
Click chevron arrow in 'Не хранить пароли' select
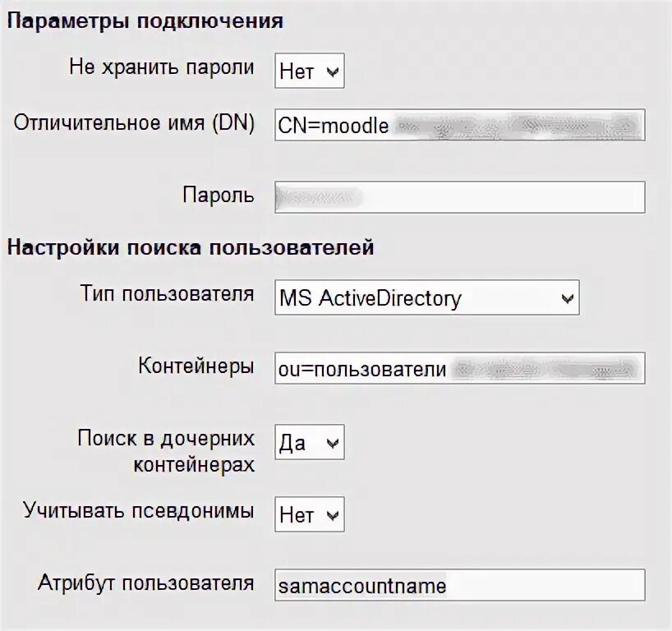coord(333,71)
